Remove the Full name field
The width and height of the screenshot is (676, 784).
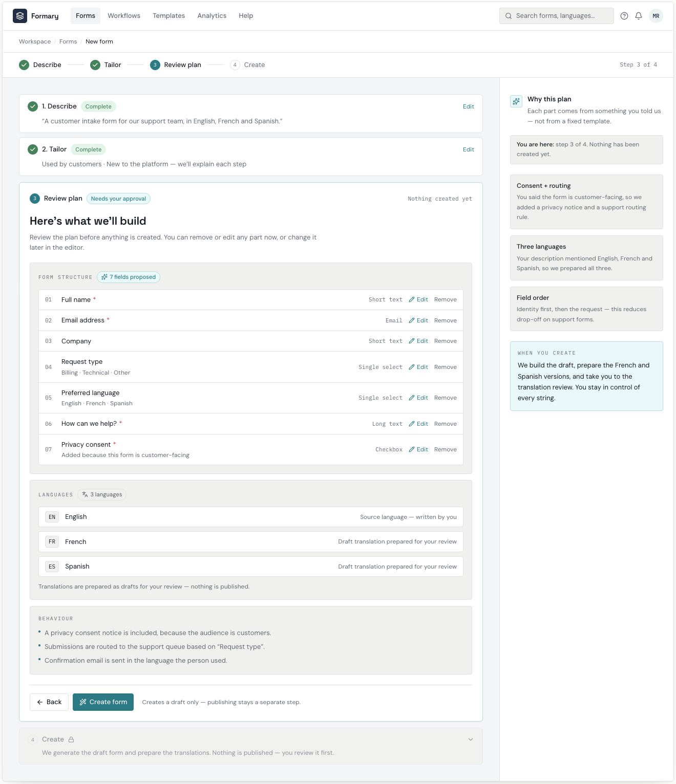pos(446,299)
